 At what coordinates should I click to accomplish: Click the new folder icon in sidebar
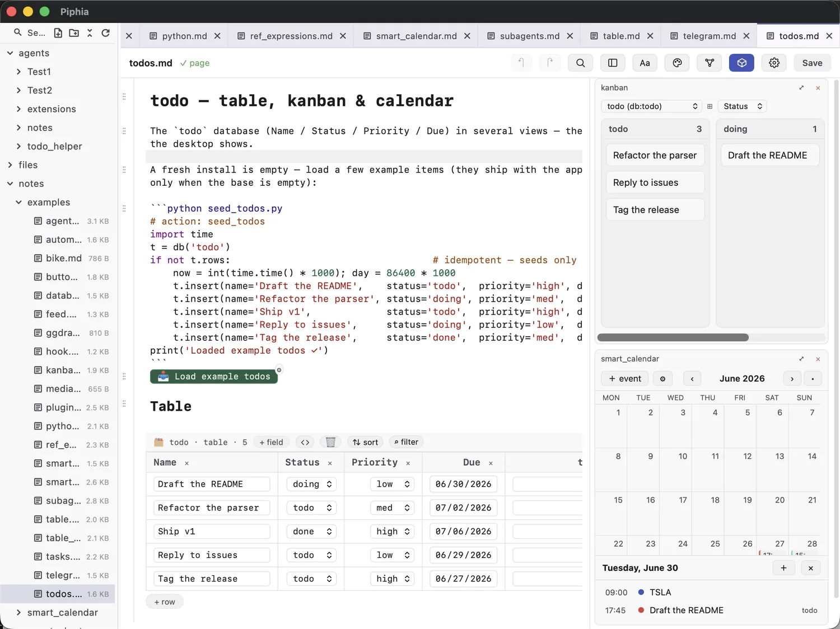[74, 33]
